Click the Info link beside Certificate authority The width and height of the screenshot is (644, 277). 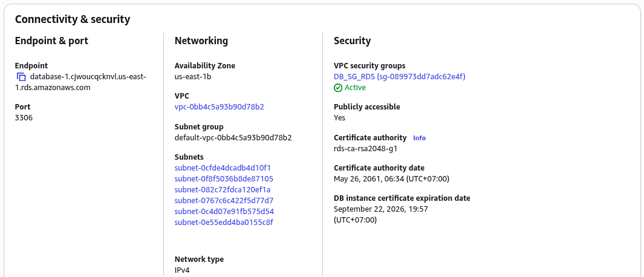point(419,138)
